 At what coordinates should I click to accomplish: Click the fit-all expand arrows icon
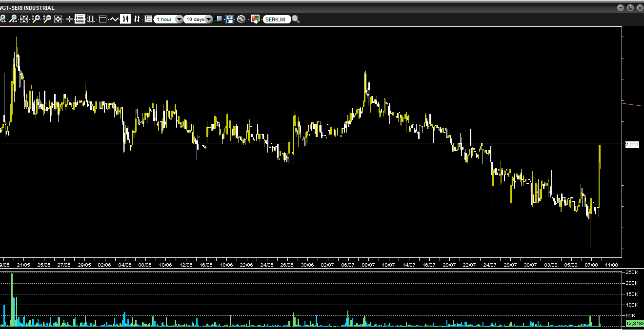tap(24, 19)
